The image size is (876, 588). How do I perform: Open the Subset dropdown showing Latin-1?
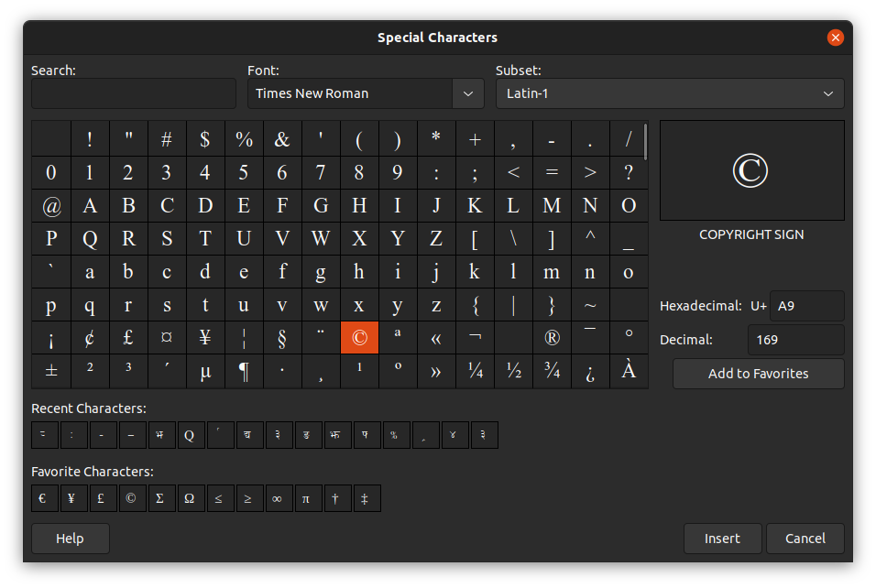tap(669, 93)
